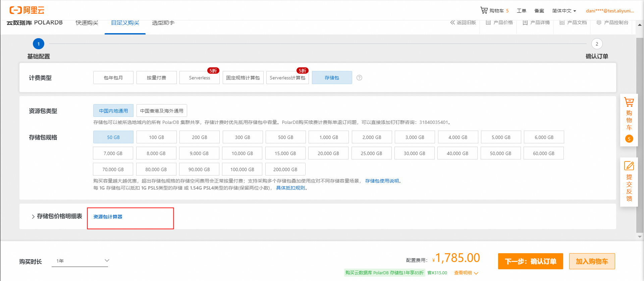
Task: Select the 9,000 GB storage package
Action: click(x=199, y=153)
